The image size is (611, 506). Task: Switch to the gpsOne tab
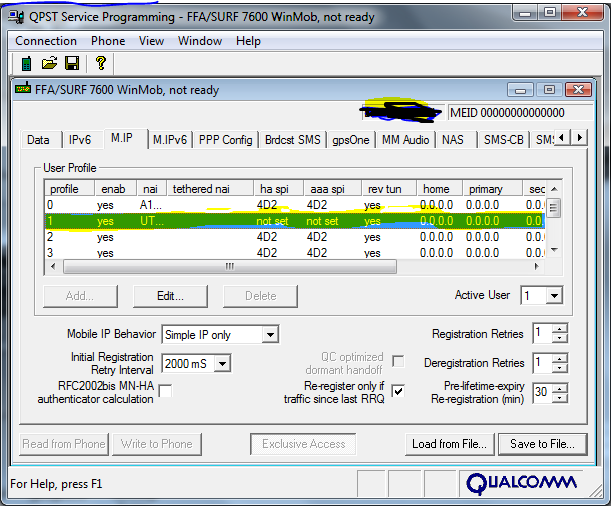[351, 140]
